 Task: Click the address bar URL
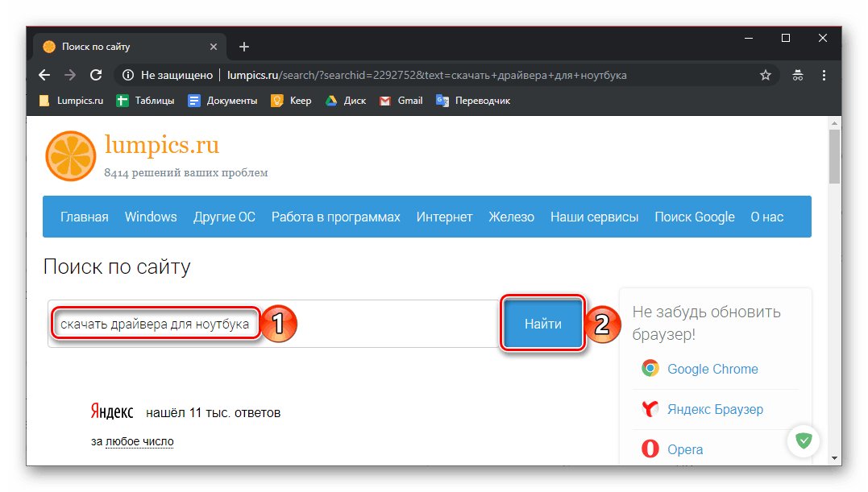tap(427, 75)
